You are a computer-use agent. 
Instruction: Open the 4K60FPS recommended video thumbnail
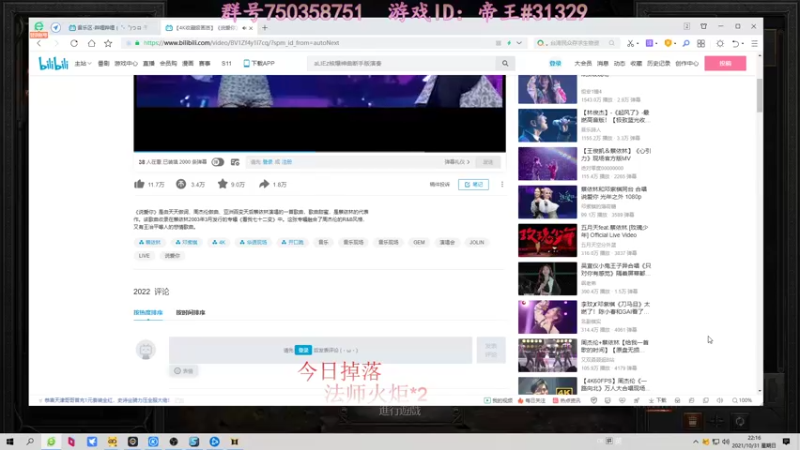point(547,386)
